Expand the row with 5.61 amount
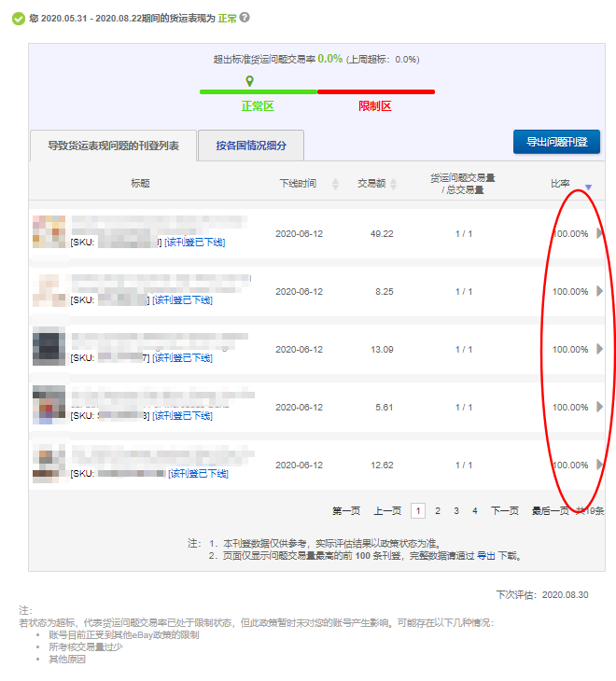Image resolution: width=616 pixels, height=681 pixels. [x=599, y=407]
